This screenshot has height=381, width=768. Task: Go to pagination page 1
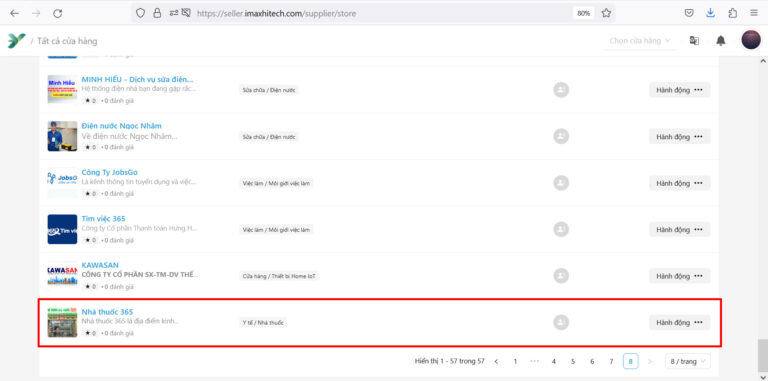pos(515,361)
